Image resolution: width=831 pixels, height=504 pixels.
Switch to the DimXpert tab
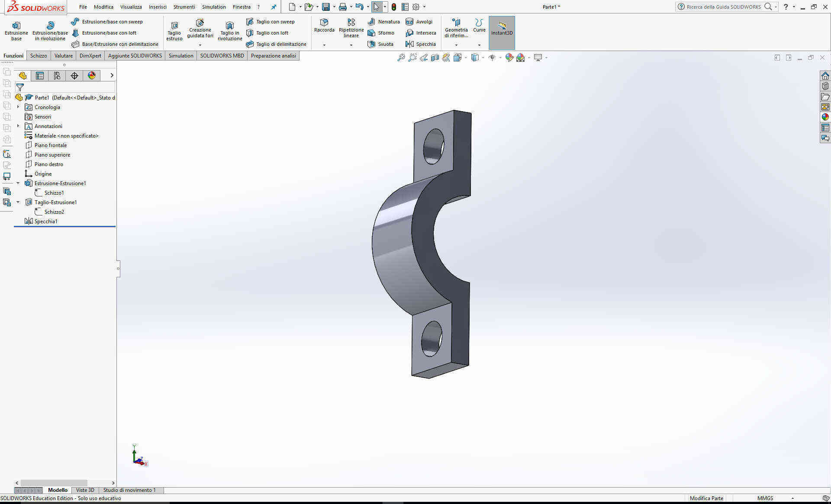(x=90, y=56)
